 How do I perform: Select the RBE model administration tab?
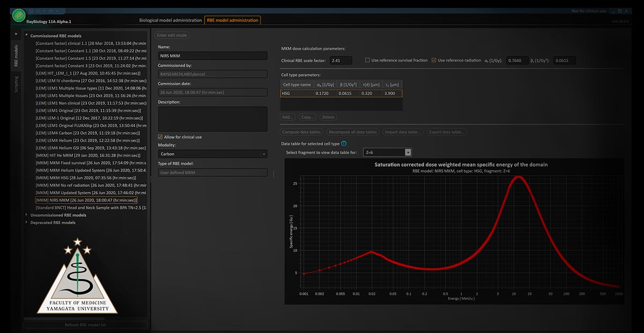(x=232, y=20)
